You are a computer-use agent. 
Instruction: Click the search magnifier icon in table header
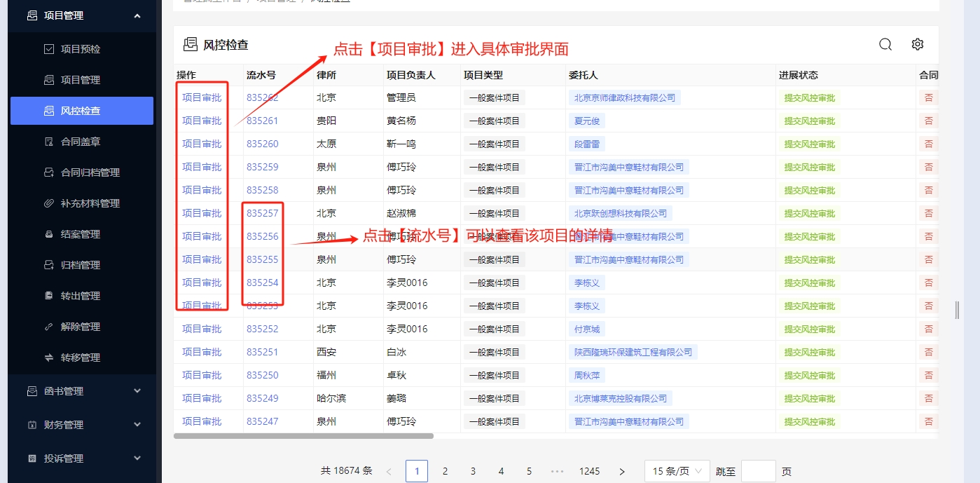click(885, 45)
